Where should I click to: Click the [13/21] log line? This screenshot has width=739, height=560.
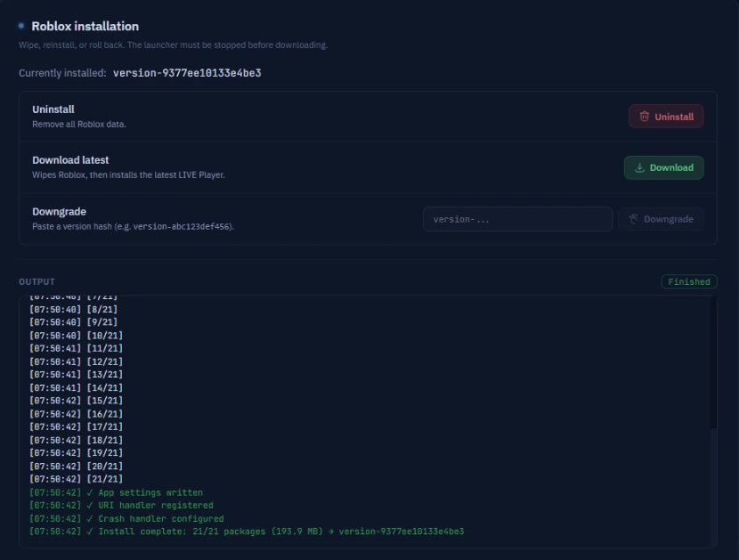click(76, 374)
